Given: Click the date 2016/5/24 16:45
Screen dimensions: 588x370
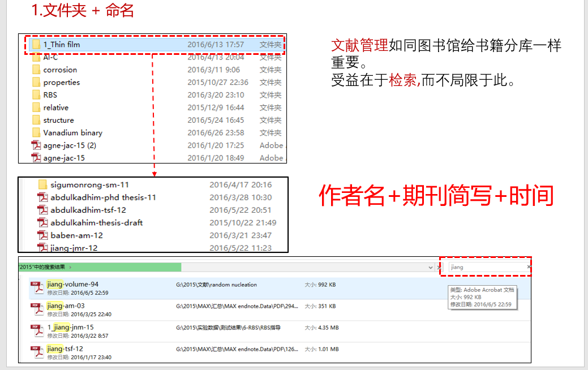Looking at the screenshot, I should pyautogui.click(x=216, y=121).
